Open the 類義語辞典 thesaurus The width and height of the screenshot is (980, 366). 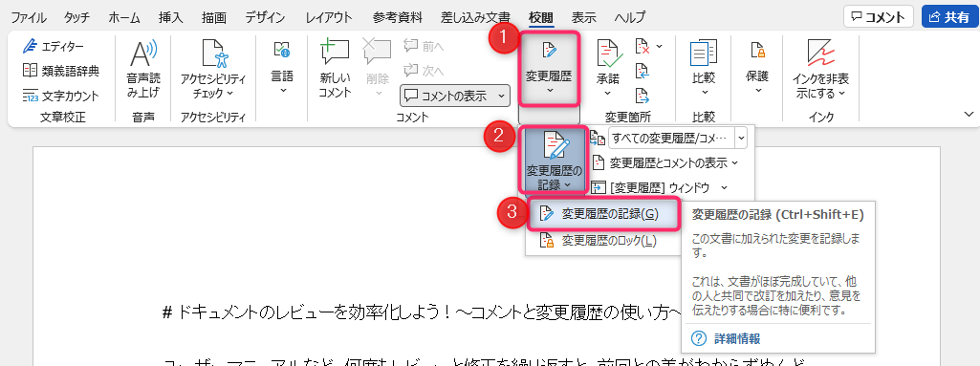pyautogui.click(x=60, y=72)
